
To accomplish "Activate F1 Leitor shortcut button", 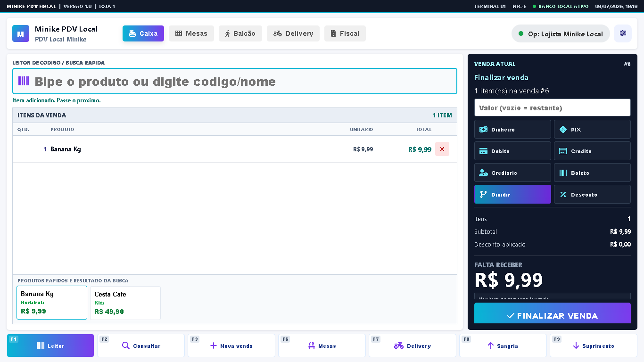I will (50, 346).
